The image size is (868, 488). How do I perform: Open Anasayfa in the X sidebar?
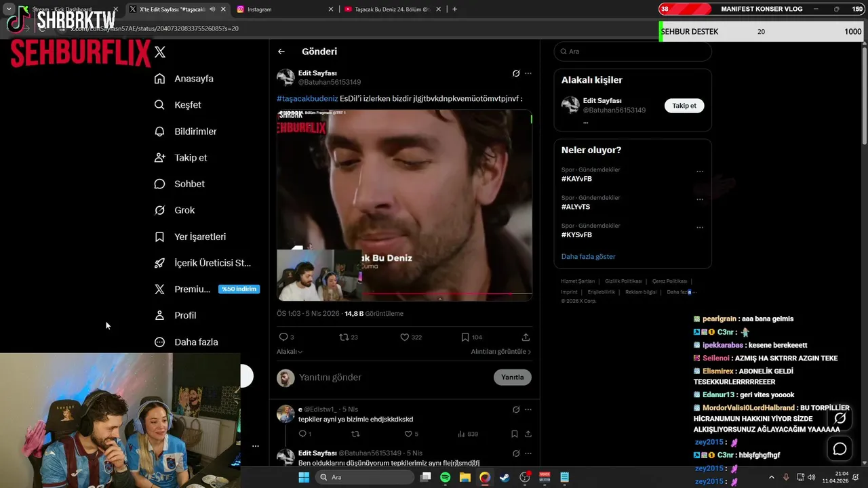pos(184,79)
